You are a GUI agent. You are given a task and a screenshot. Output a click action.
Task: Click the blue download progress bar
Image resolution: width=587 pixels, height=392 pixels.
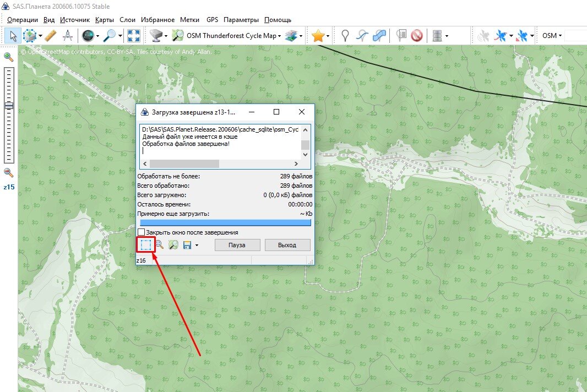(225, 222)
